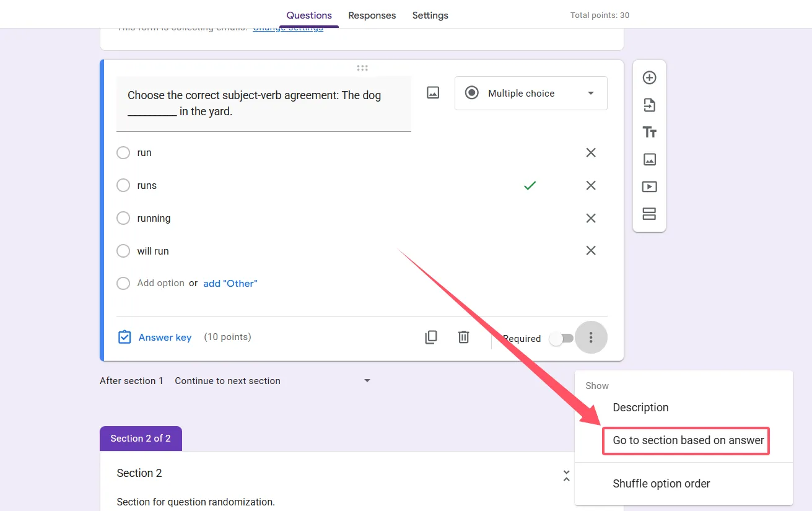
Task: Click the Add video icon
Action: (x=649, y=186)
